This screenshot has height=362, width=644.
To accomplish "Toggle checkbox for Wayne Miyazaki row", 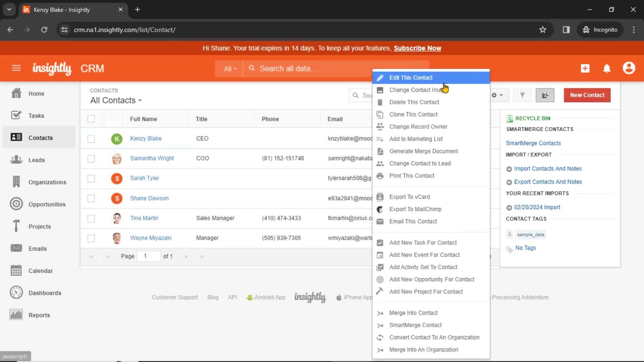I will [x=91, y=238].
